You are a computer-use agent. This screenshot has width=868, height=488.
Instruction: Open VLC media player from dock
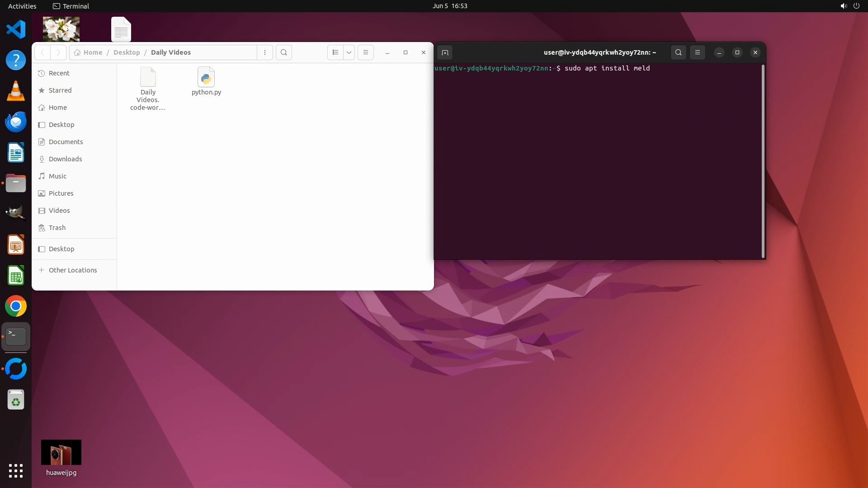pyautogui.click(x=16, y=91)
